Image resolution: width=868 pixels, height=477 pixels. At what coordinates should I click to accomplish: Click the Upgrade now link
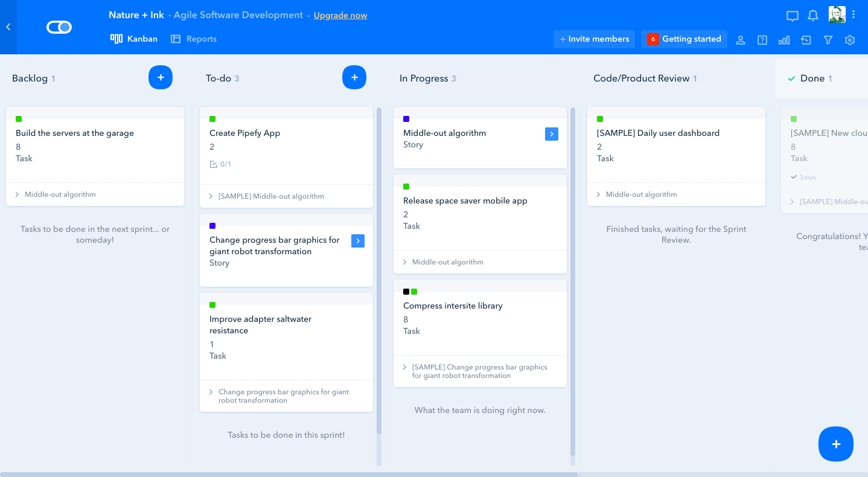[x=340, y=15]
